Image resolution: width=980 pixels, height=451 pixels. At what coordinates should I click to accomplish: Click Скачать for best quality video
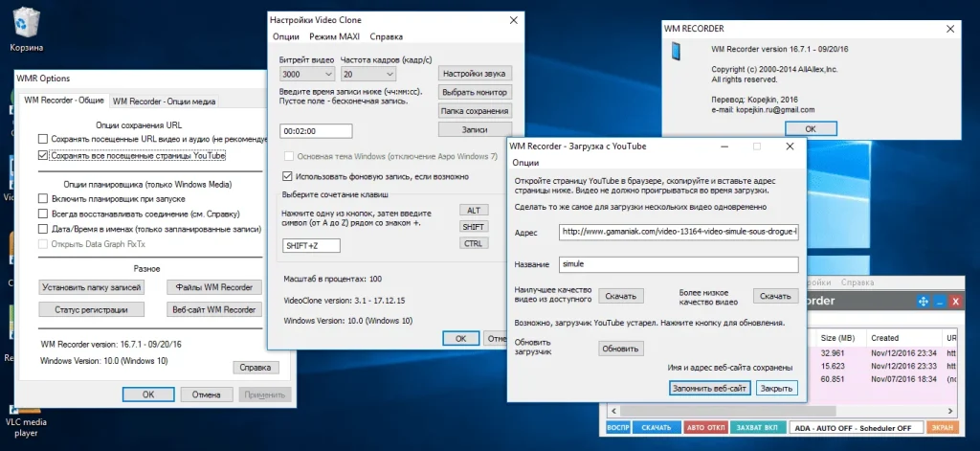(x=621, y=296)
